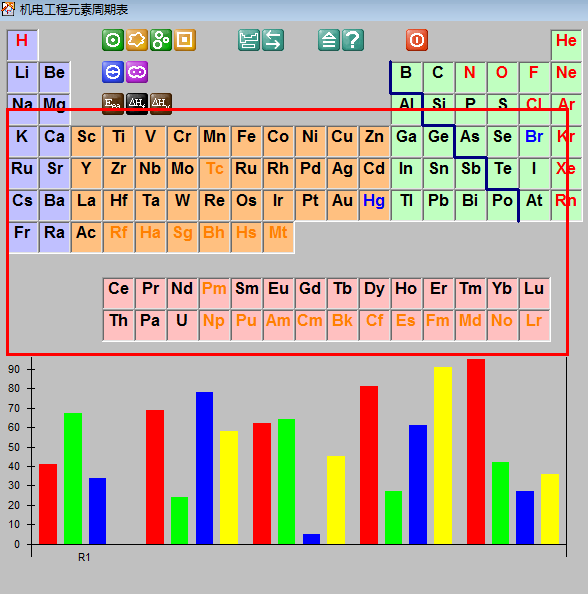This screenshot has width=588, height=594.
Task: Open help with the question mark icon
Action: point(353,40)
